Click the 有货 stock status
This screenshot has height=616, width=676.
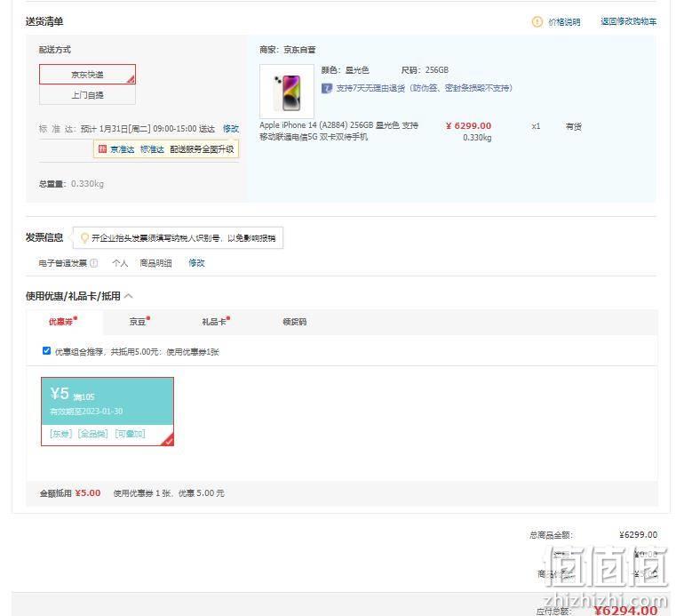coord(574,126)
